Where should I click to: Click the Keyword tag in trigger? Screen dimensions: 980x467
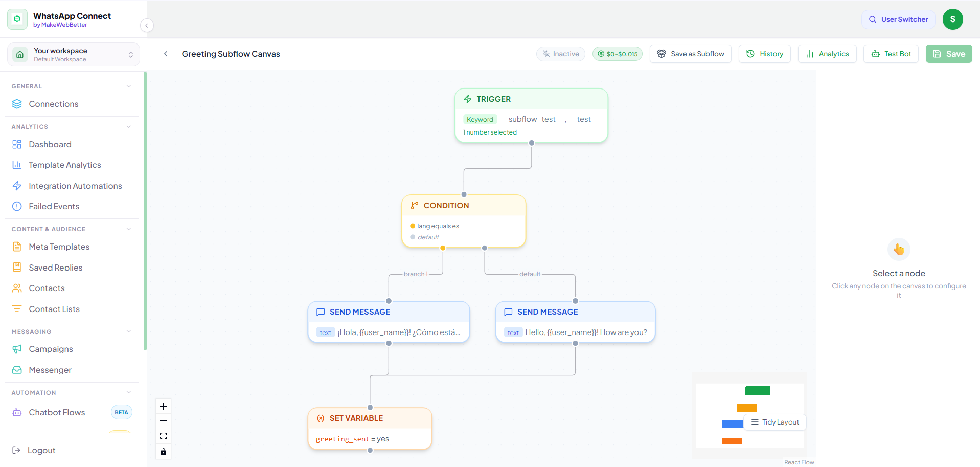coord(480,119)
